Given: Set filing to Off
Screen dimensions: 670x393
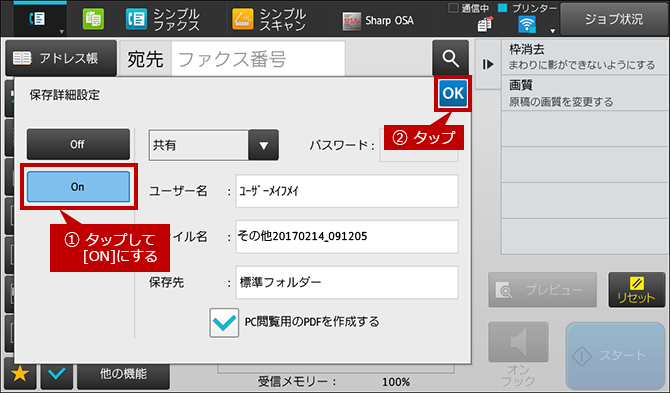Looking at the screenshot, I should [78, 144].
